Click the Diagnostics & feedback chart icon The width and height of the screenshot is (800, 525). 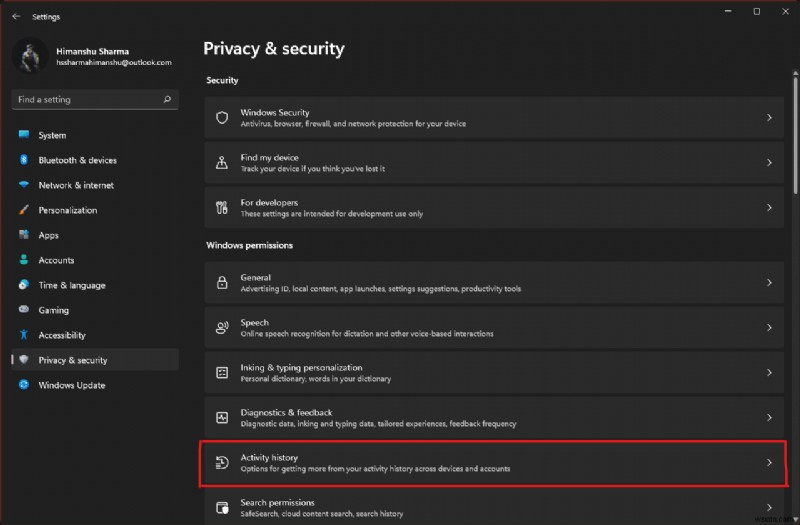222,417
